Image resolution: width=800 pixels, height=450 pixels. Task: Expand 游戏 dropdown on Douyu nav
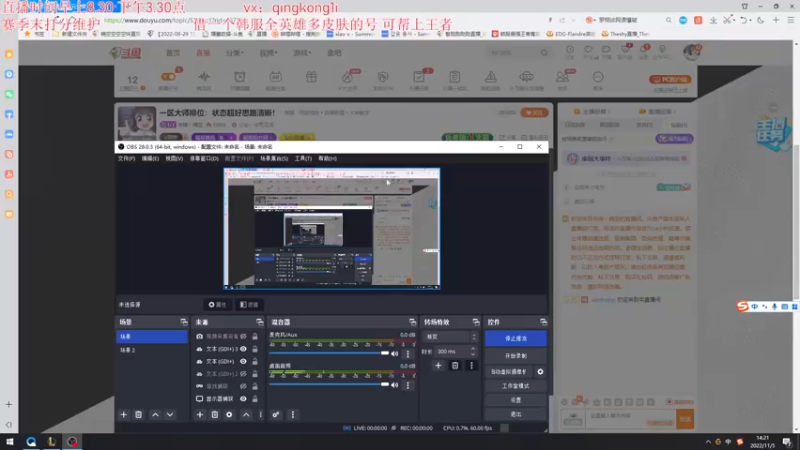pyautogui.click(x=301, y=53)
